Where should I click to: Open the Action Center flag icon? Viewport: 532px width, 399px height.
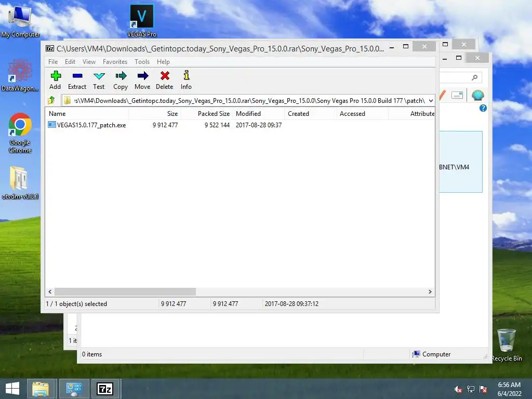483,389
